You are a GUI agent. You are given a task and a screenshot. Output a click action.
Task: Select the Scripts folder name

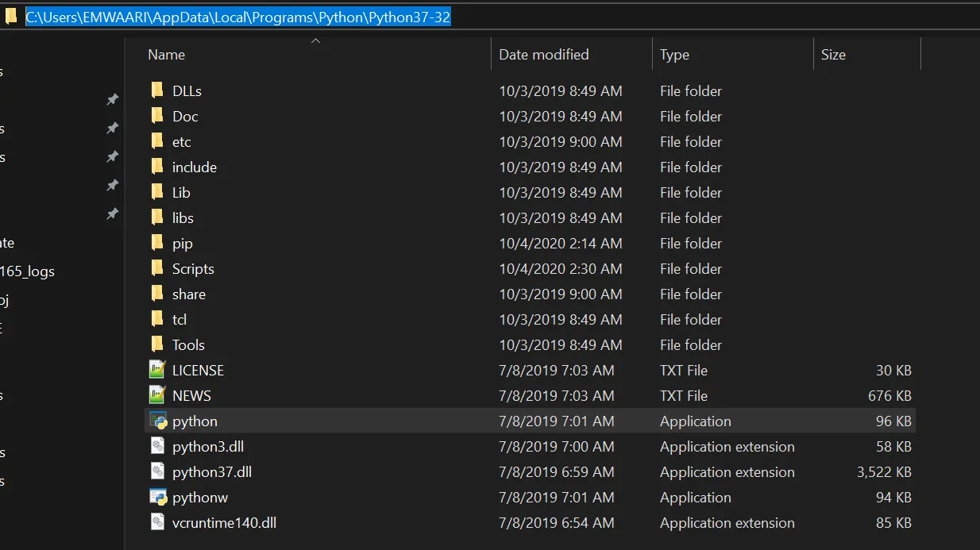pyautogui.click(x=193, y=269)
